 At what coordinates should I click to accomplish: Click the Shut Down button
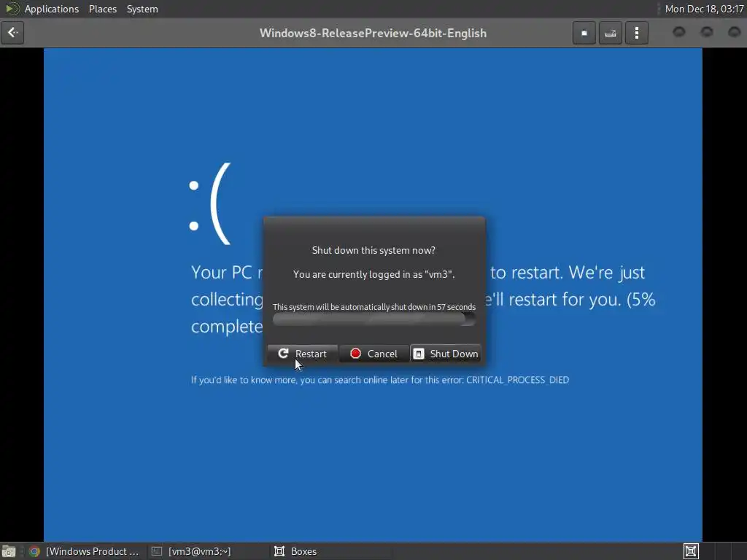[x=446, y=354]
